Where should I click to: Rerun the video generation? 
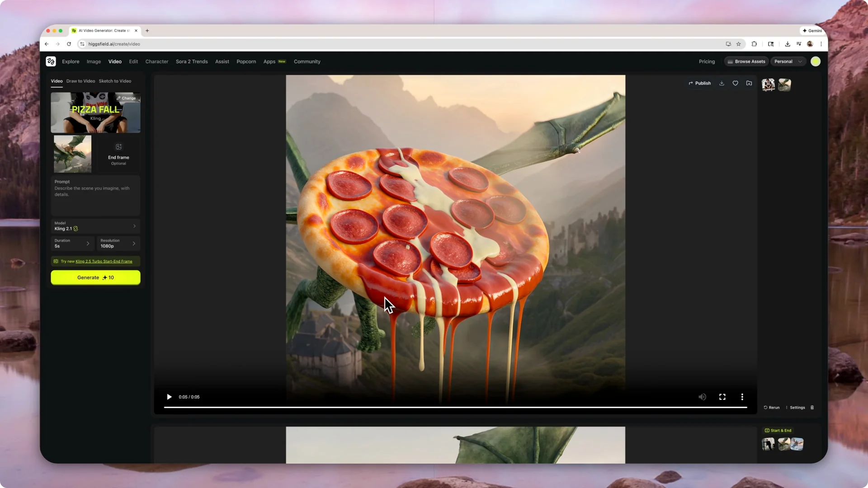click(x=771, y=407)
